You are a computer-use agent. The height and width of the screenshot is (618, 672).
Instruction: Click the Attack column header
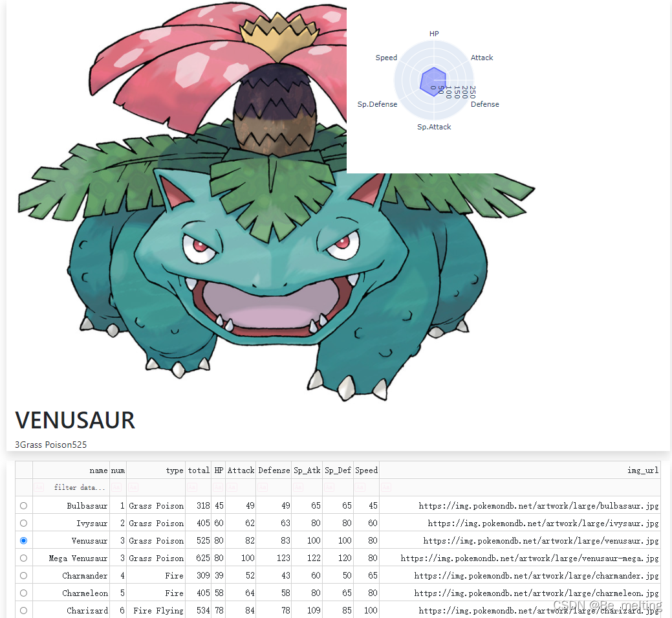(x=241, y=470)
